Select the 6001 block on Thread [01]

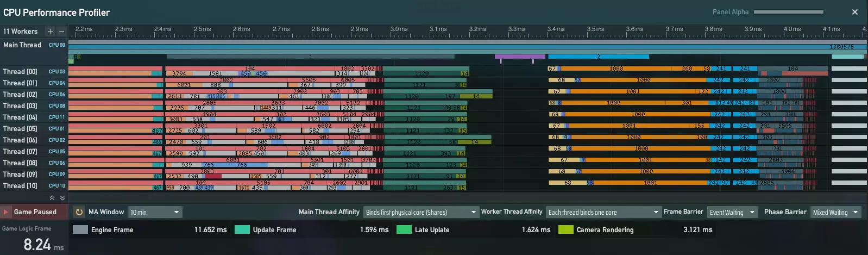pyautogui.click(x=184, y=85)
